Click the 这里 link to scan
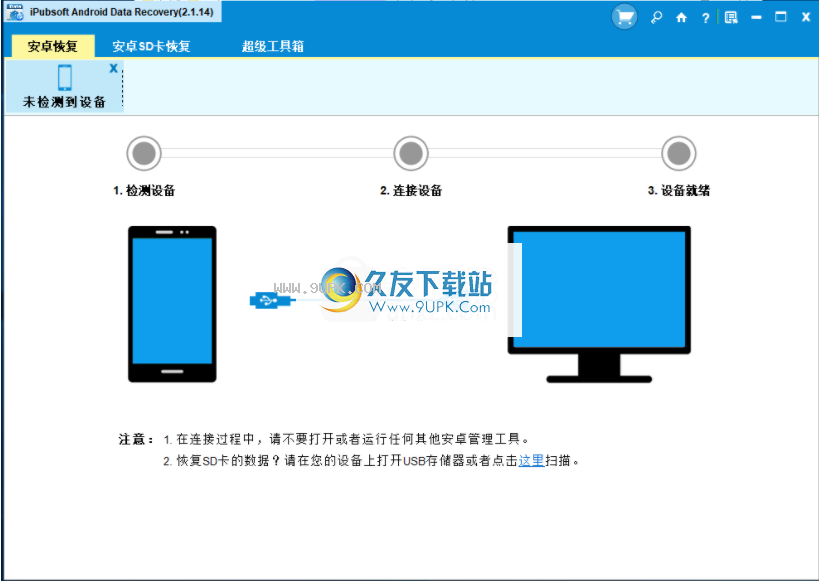The image size is (819, 581). 531,461
